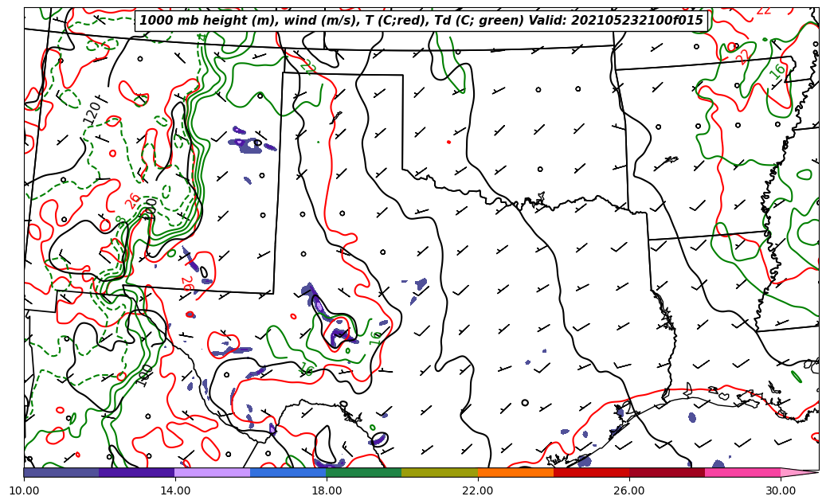Viewport: 826px width, 504px height.
Task: Click the map title text at top
Action: click(x=421, y=21)
